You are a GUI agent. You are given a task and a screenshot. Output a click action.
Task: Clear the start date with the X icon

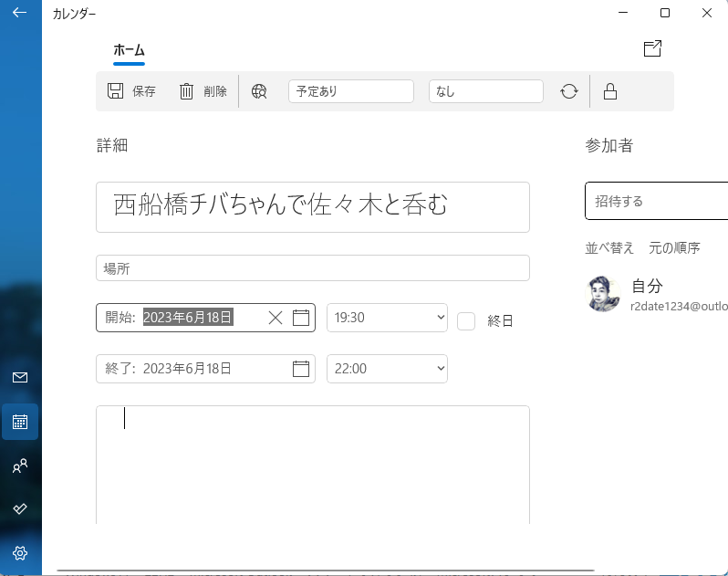click(x=276, y=318)
